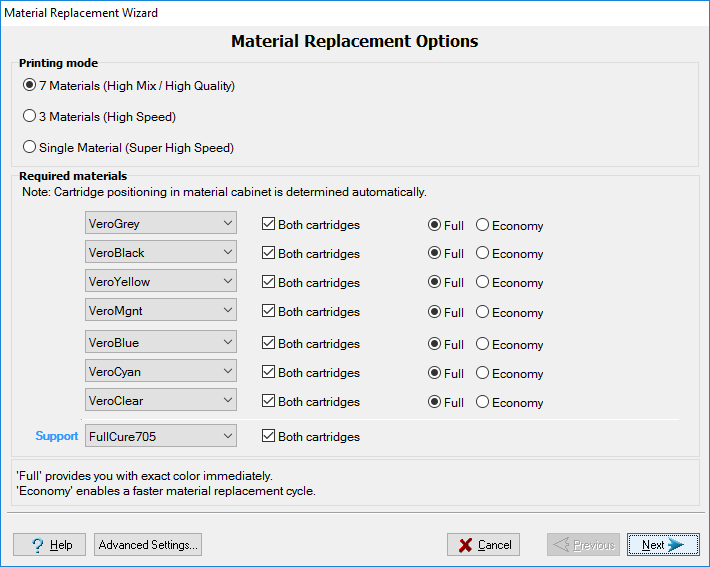Disable Both cartridges for FullCure705 support
This screenshot has height=567, width=710.
point(269,437)
